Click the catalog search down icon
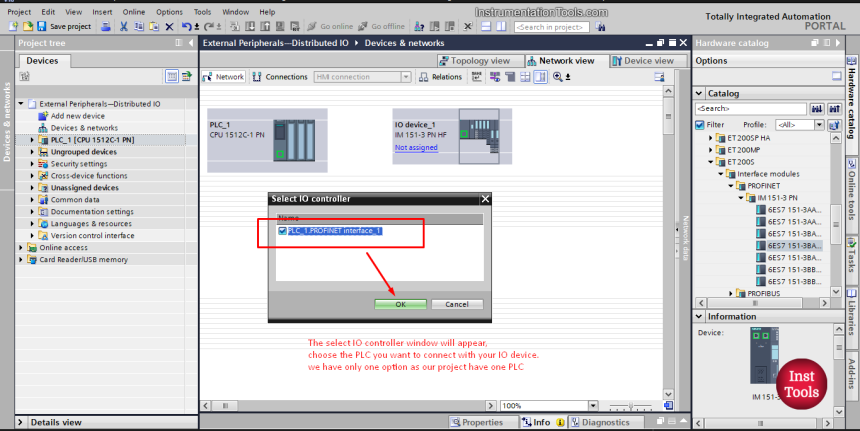 tap(817, 109)
